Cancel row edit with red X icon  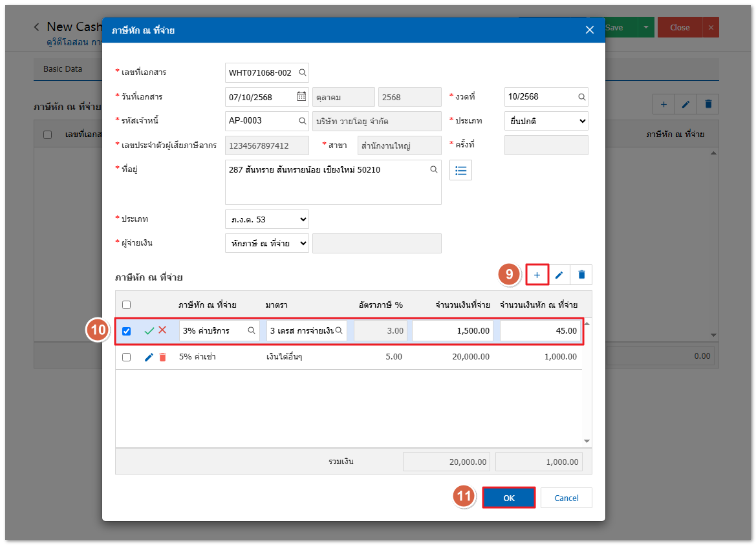point(162,330)
